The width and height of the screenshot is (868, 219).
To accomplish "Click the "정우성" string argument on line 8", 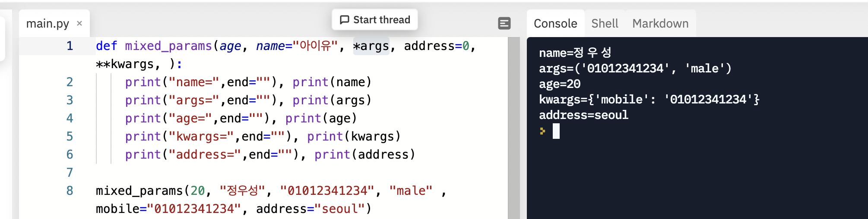I will pyautogui.click(x=242, y=191).
